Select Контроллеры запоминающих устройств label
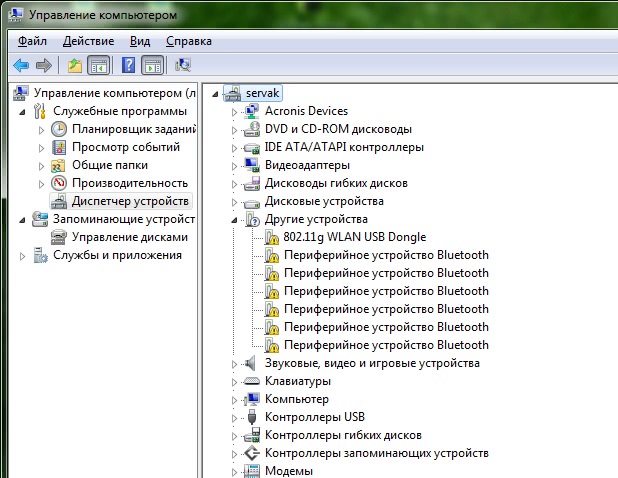The height and width of the screenshot is (478, 618). pos(377,453)
